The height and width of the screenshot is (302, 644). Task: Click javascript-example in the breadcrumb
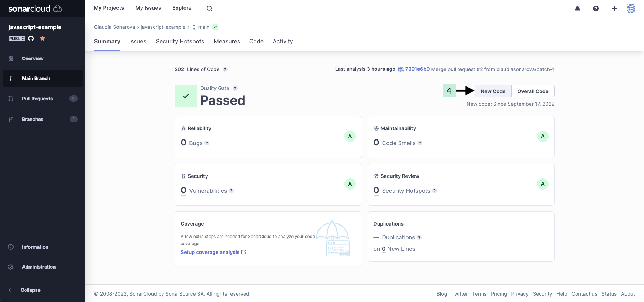tap(163, 27)
